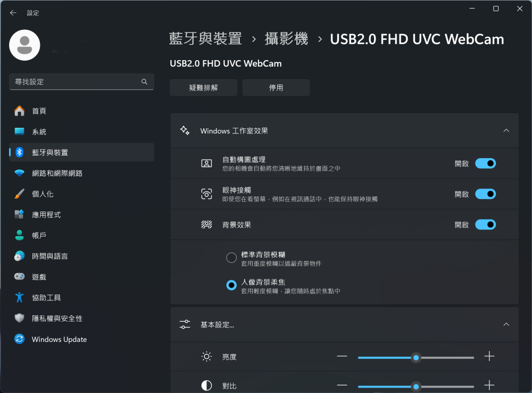The height and width of the screenshot is (393, 532).
Task: Disable the 背景效果 toggle
Action: coord(486,225)
